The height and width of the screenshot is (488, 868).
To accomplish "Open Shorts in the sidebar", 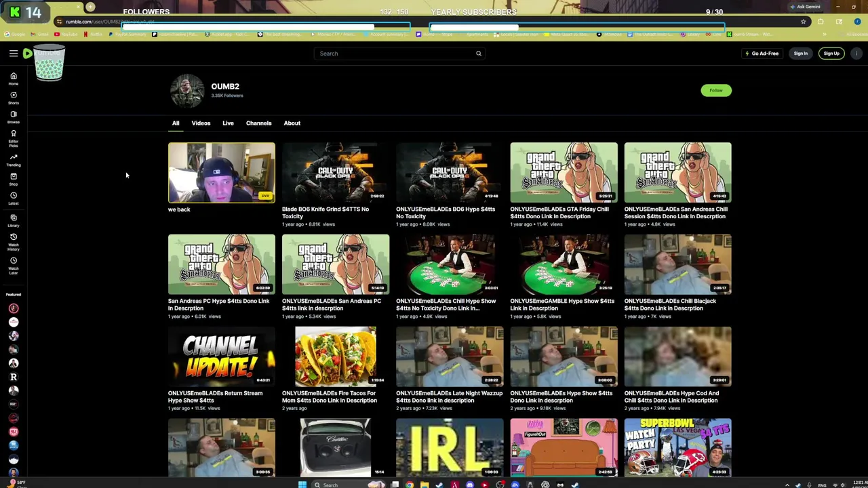I will point(13,98).
